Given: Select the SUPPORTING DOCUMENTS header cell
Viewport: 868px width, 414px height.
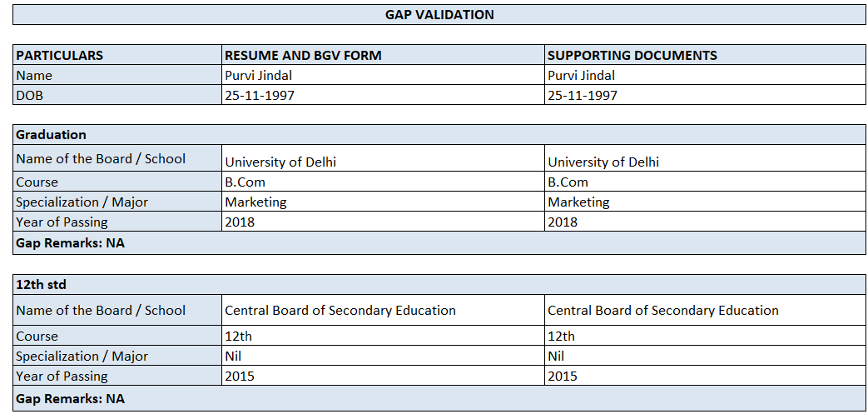Looking at the screenshot, I should pyautogui.click(x=632, y=56).
